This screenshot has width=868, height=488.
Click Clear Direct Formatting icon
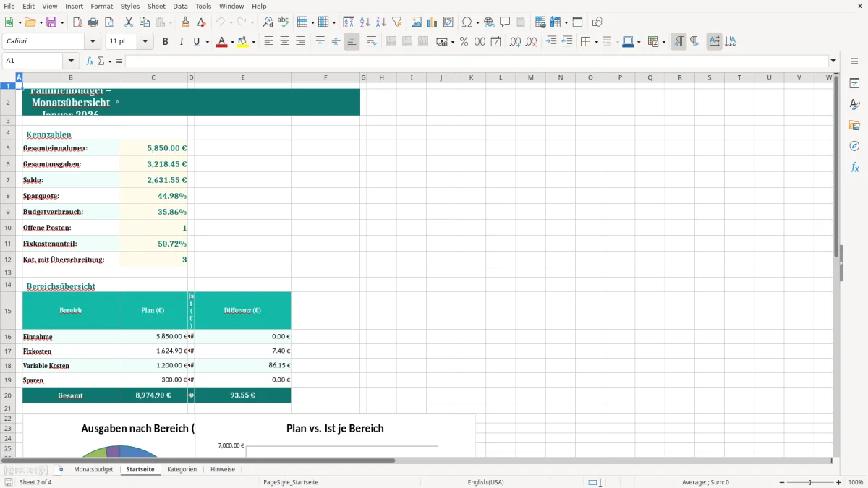(x=201, y=22)
